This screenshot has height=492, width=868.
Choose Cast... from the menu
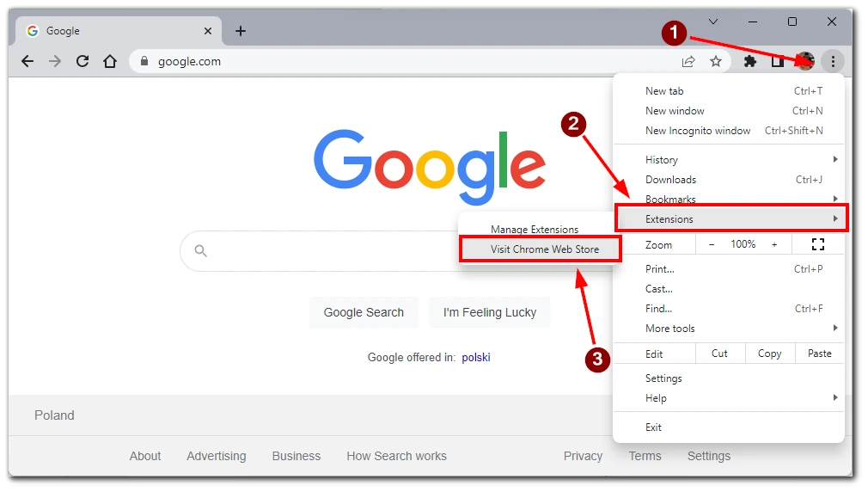tap(729, 289)
